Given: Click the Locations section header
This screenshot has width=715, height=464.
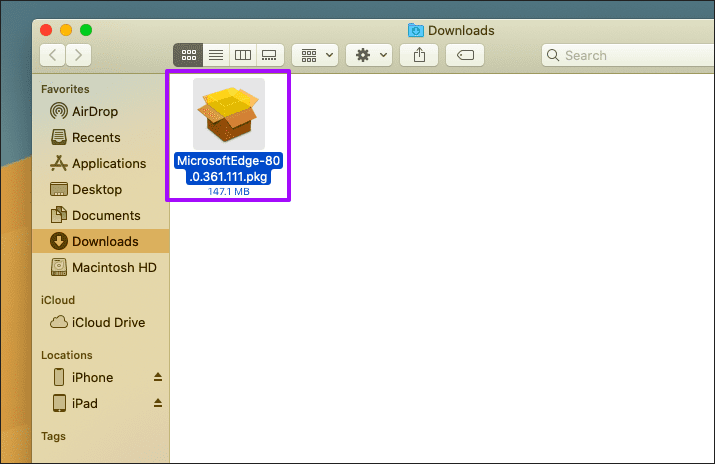Looking at the screenshot, I should tap(67, 355).
